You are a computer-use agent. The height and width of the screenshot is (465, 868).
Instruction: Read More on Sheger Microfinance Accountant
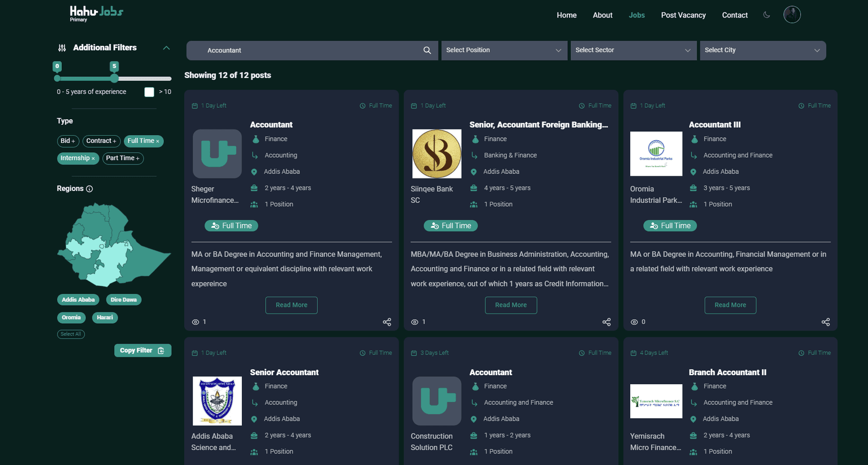tap(292, 305)
